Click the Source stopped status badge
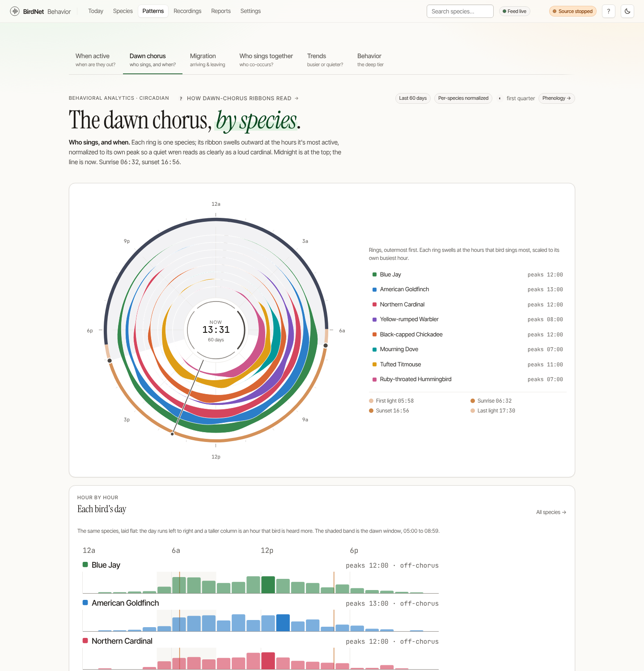Screen dimensions: 644x671 pos(573,11)
